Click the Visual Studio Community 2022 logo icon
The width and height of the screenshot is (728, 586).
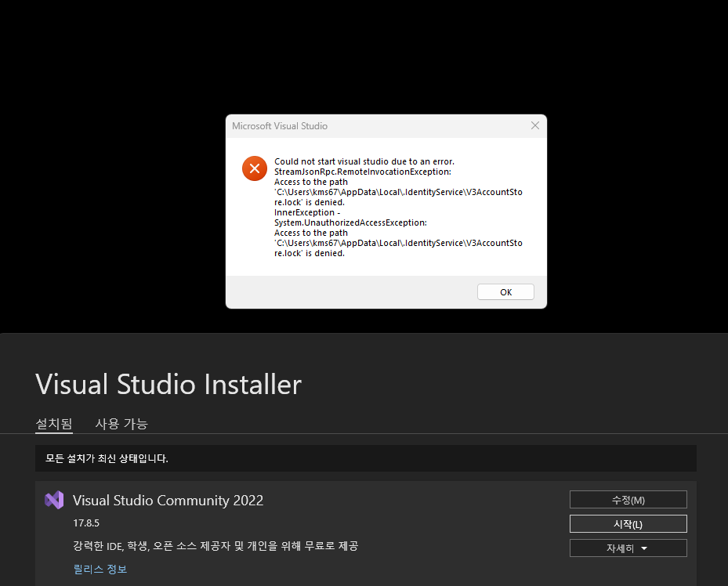pyautogui.click(x=54, y=500)
